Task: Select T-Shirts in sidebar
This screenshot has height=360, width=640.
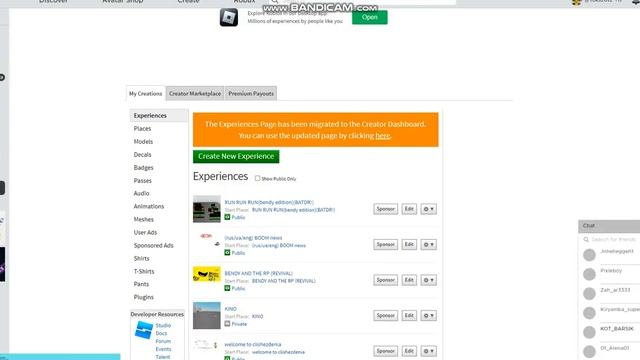Action: tap(144, 271)
